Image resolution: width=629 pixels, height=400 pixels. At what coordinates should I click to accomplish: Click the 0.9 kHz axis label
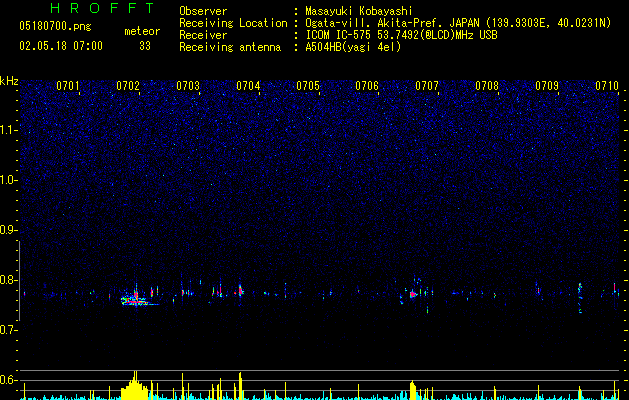9,230
